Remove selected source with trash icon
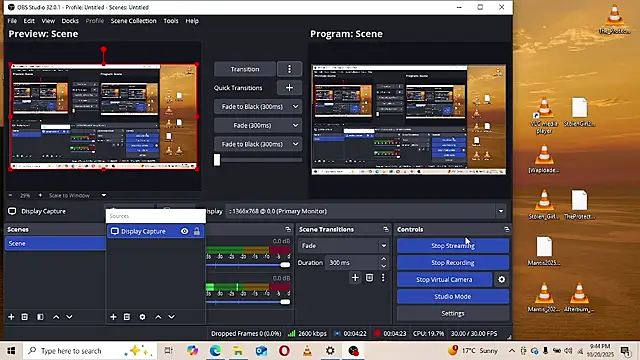Screen dimensions: 640x360 (127, 317)
